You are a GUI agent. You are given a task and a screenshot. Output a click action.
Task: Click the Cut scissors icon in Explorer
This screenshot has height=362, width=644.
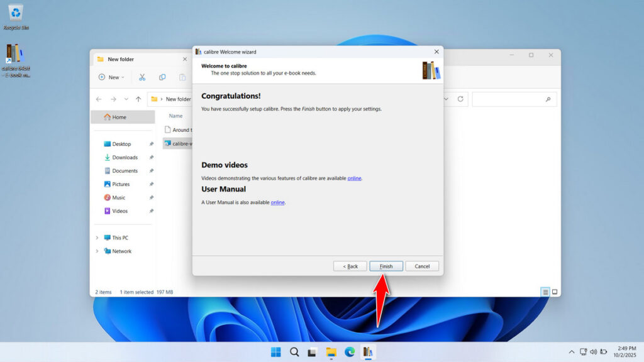(142, 77)
